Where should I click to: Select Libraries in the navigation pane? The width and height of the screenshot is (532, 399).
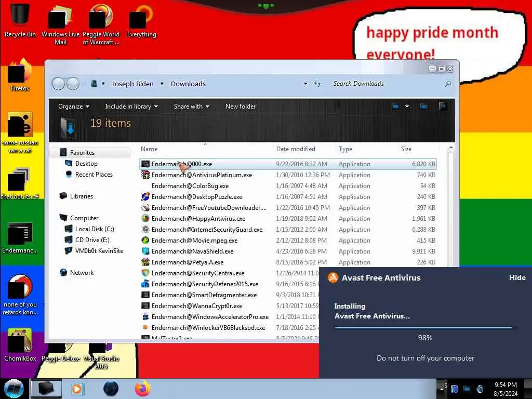pos(82,196)
